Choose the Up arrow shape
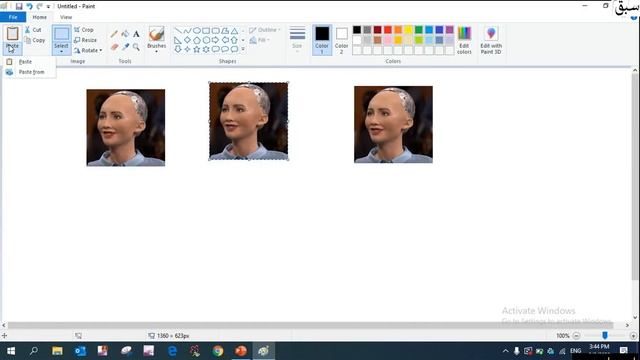 [x=234, y=40]
